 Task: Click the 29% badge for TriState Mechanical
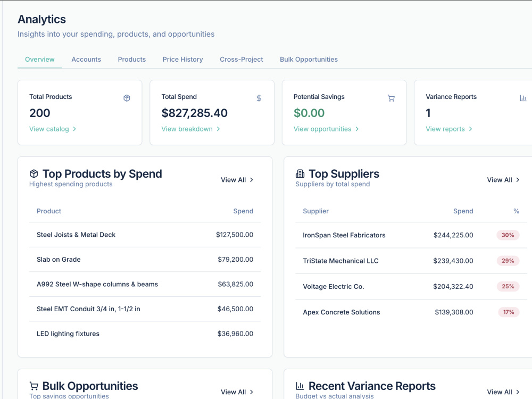click(508, 261)
